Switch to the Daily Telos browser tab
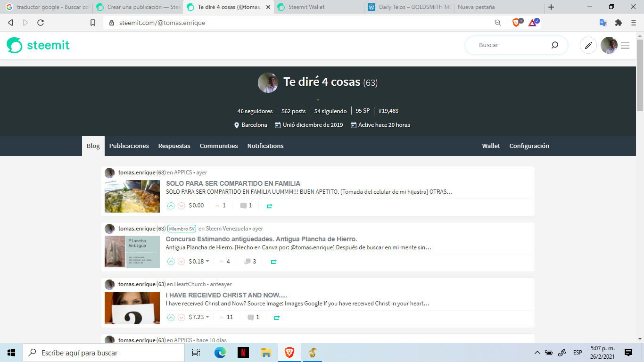644x362 pixels. 409,7
